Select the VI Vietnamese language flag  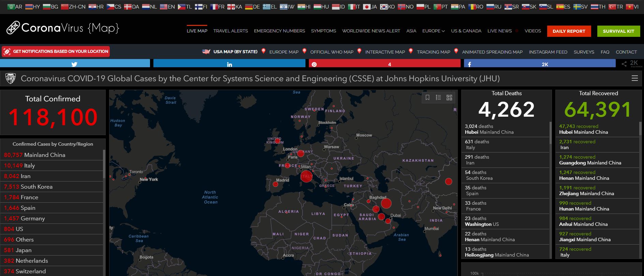click(x=629, y=6)
